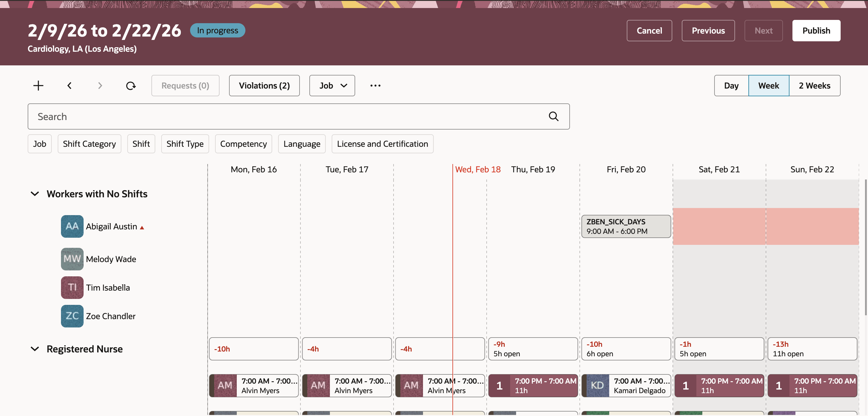Select the Week view option
The image size is (868, 416).
pyautogui.click(x=769, y=86)
